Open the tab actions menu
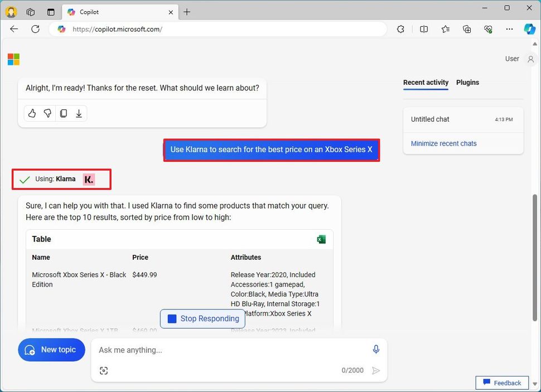The image size is (541, 392). tap(51, 12)
